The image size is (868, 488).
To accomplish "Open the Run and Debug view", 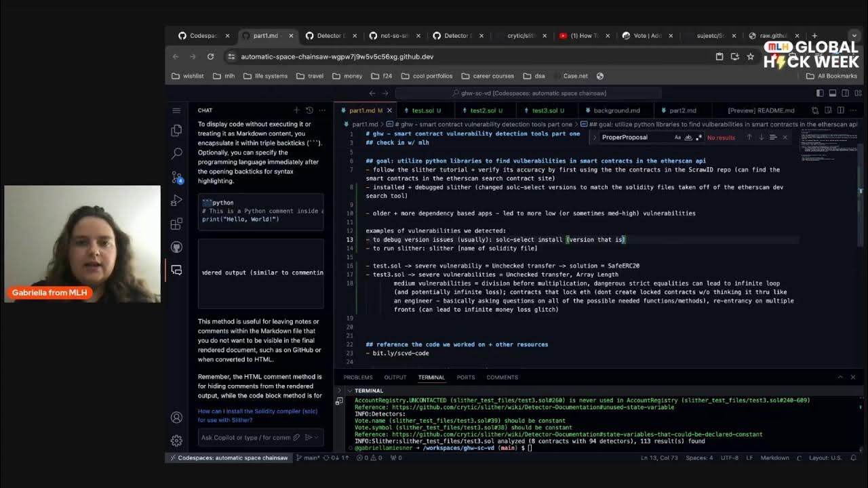I will 176,199.
